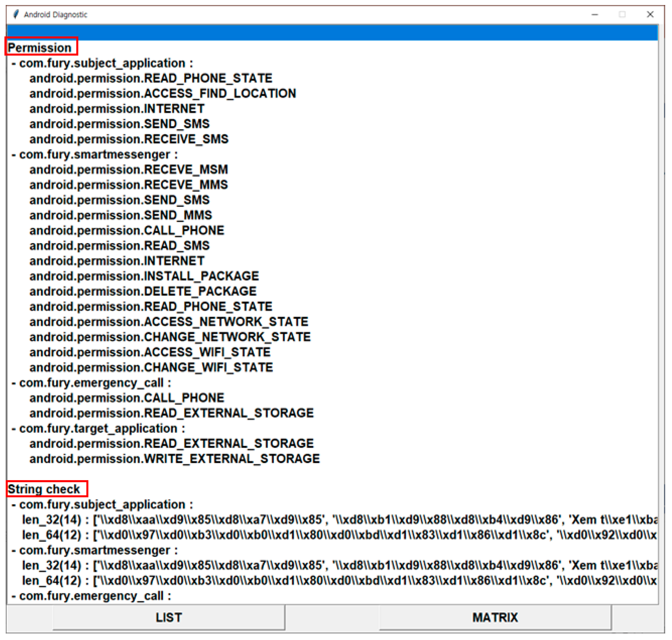The image size is (672, 640).
Task: Click the maximize window button
Action: tap(622, 14)
